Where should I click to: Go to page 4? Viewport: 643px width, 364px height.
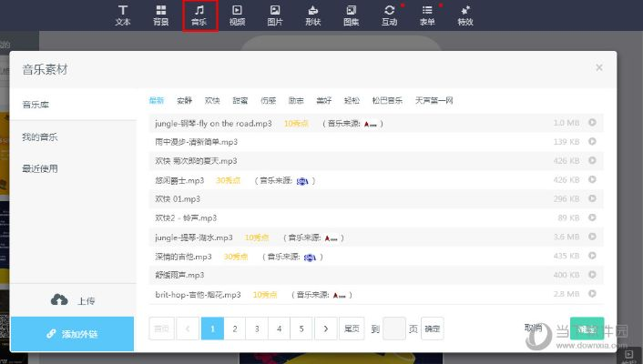click(279, 329)
